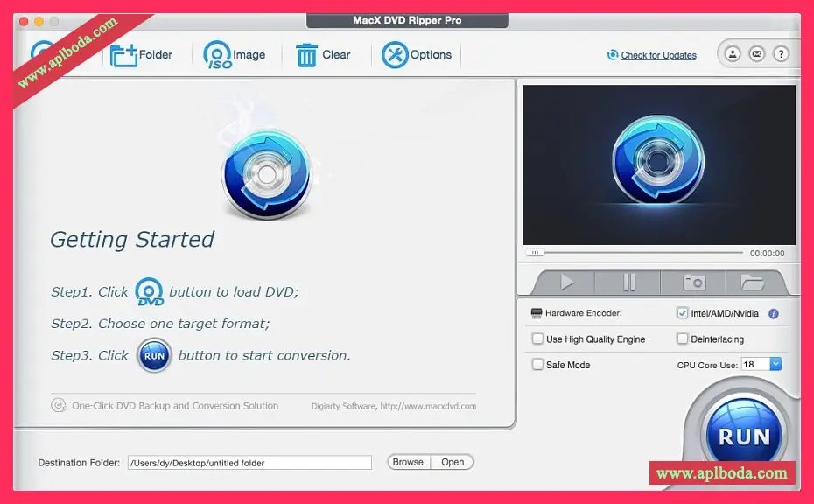The height and width of the screenshot is (504, 814).
Task: Click the Clear trash icon
Action: (x=306, y=55)
